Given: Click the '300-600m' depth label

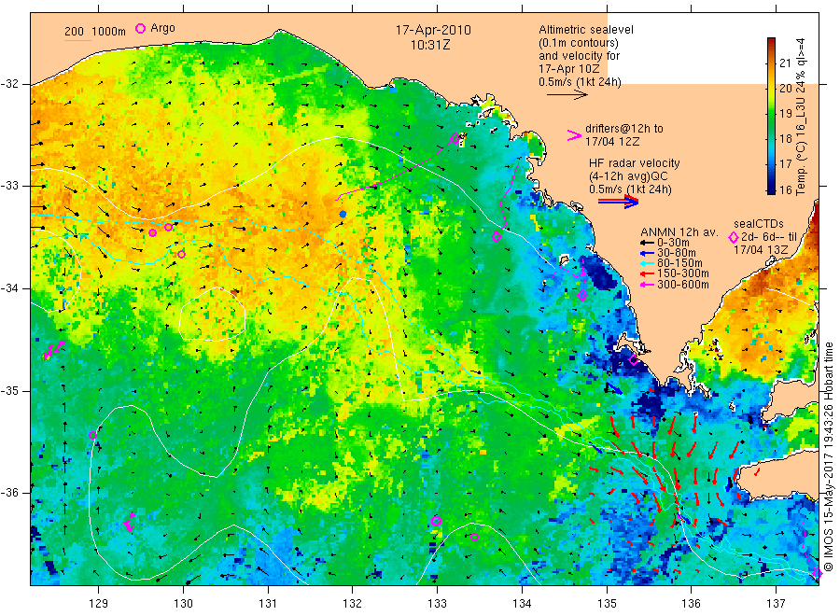Looking at the screenshot, I should (683, 285).
